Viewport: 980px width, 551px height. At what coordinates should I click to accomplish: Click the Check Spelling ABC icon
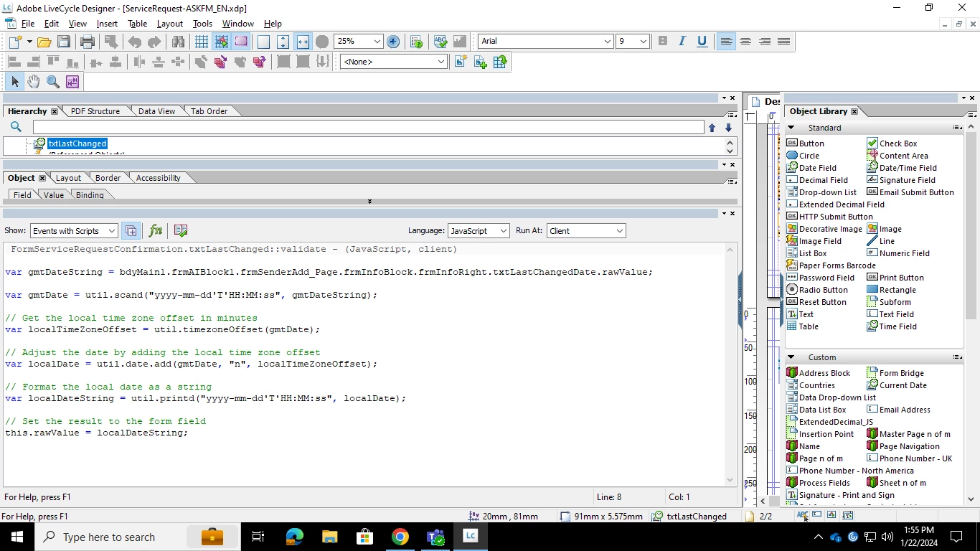coord(440,42)
